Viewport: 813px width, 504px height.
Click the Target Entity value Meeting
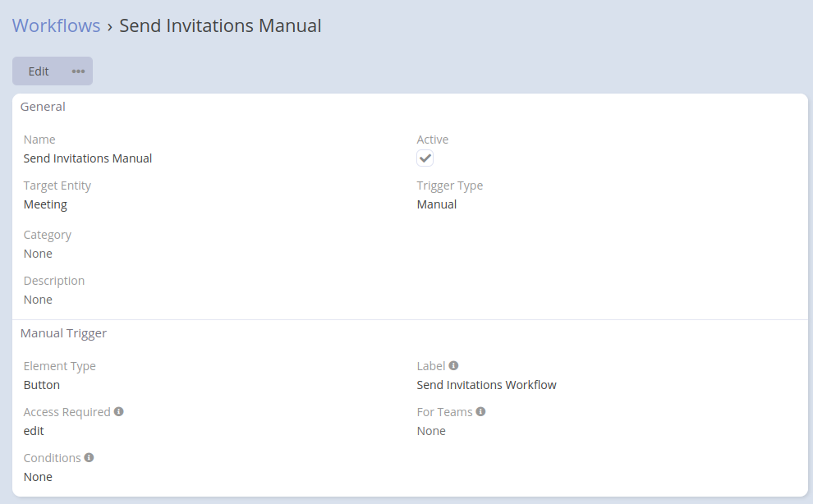45,204
